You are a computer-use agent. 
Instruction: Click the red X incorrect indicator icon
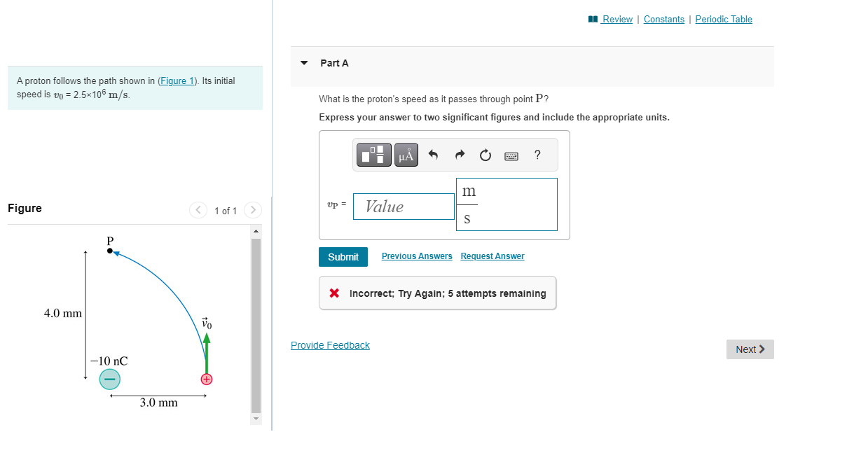[334, 293]
